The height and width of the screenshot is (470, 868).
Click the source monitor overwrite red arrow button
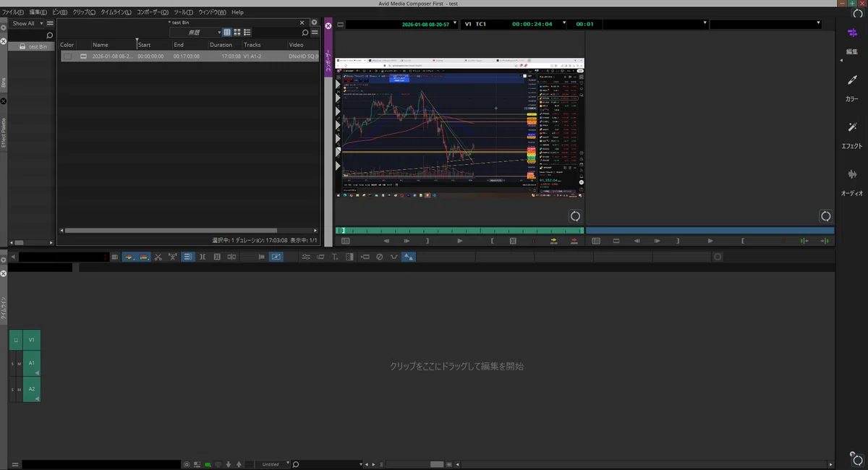pyautogui.click(x=574, y=241)
